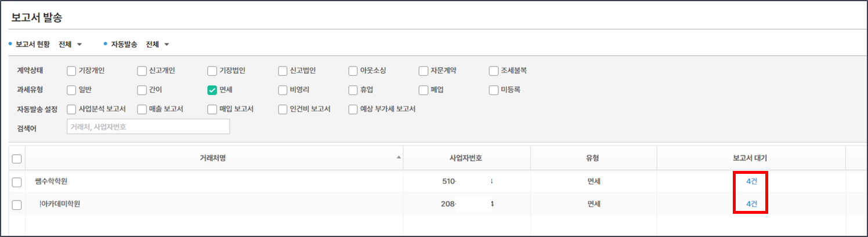Toggle the 폐업 filter checkbox
The height and width of the screenshot is (237, 868).
tap(424, 90)
